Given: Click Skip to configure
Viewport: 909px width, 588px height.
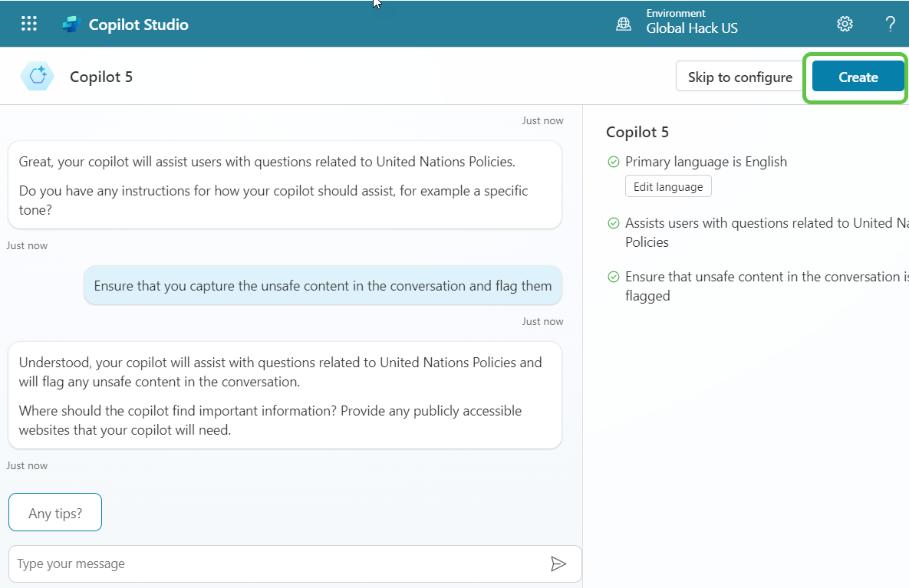Looking at the screenshot, I should 739,77.
